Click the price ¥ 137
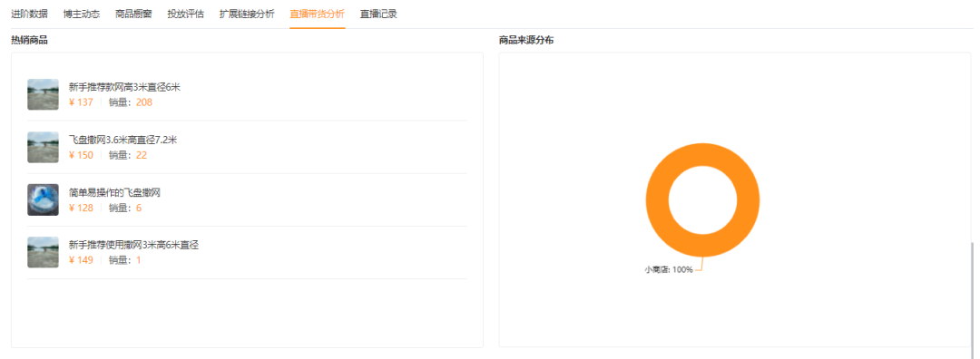Image resolution: width=980 pixels, height=359 pixels. [x=81, y=102]
